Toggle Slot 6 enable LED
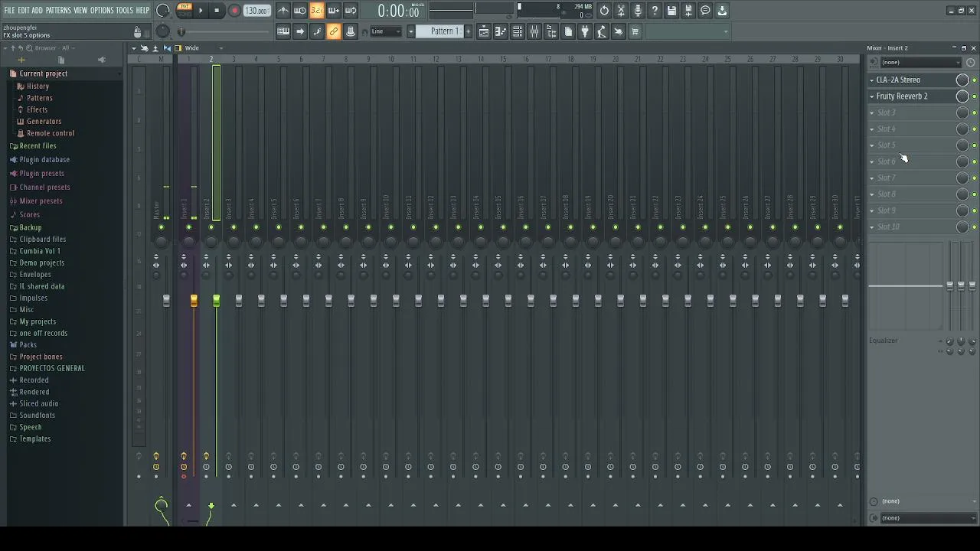This screenshot has width=980, height=551. [975, 162]
